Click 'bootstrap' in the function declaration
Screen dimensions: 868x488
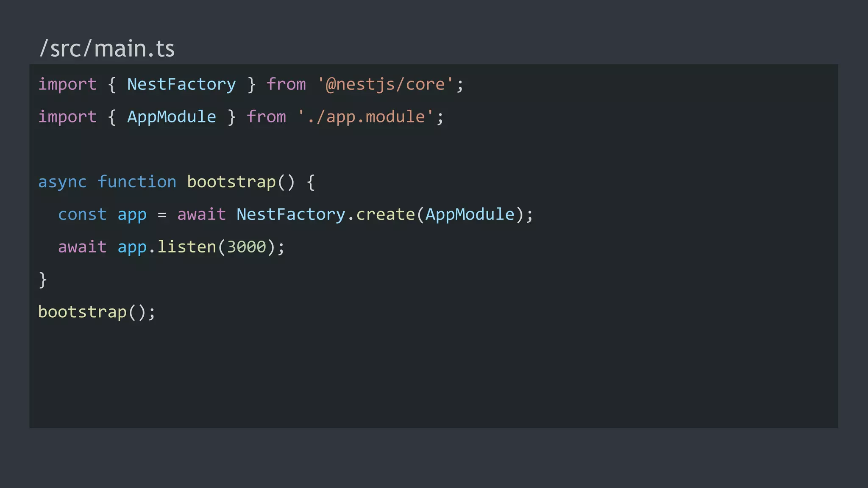pyautogui.click(x=231, y=182)
